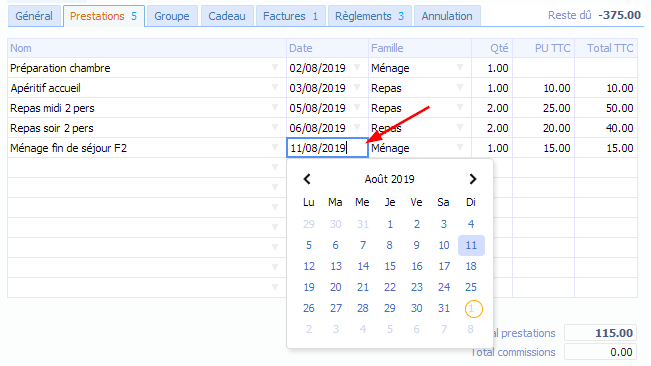Select the Ménage fin de séjour F2 cell
The width and height of the screenshot is (651, 366).
coord(147,147)
